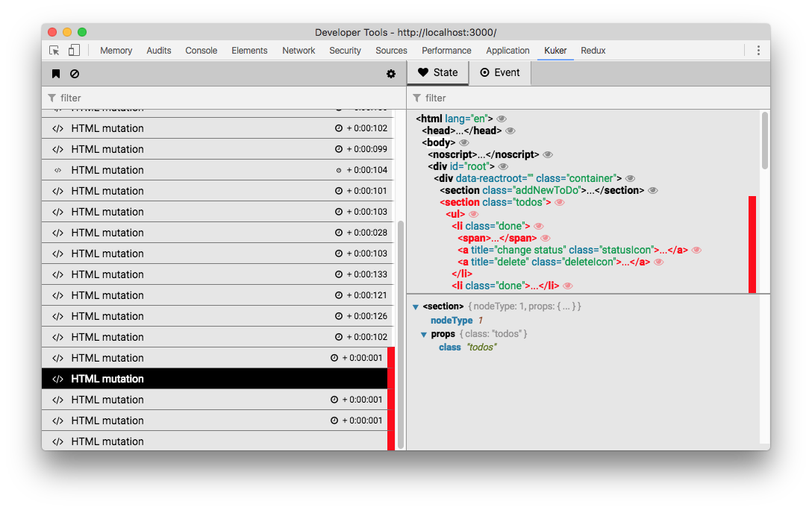
Task: Focus the right state filter field
Action: coord(589,98)
